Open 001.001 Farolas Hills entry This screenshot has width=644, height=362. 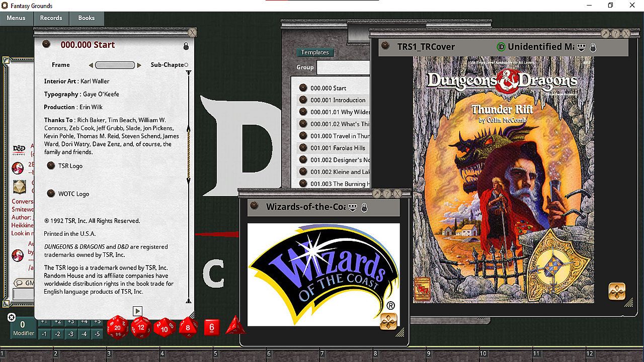(333, 148)
